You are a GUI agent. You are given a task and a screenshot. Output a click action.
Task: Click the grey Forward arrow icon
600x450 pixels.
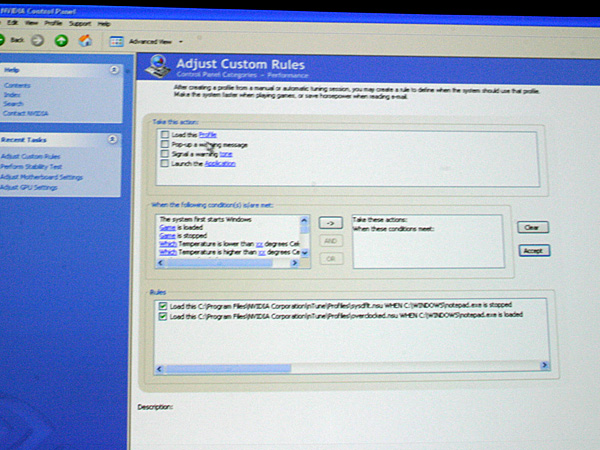[x=38, y=40]
